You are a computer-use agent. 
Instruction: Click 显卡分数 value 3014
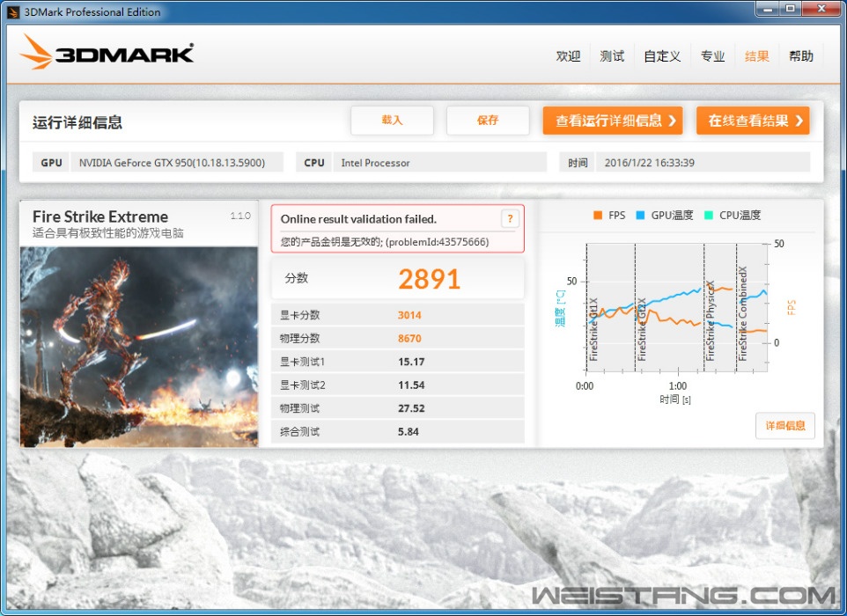point(409,315)
